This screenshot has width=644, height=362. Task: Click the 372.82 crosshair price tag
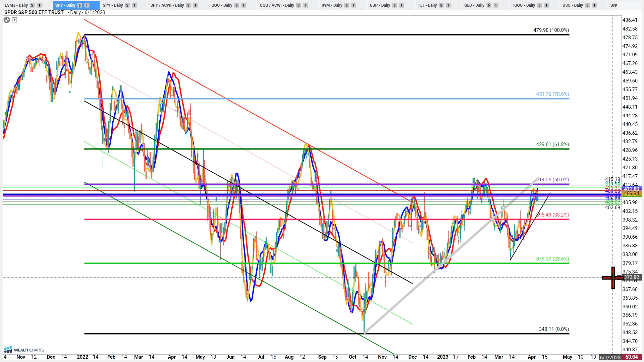pyautogui.click(x=632, y=277)
